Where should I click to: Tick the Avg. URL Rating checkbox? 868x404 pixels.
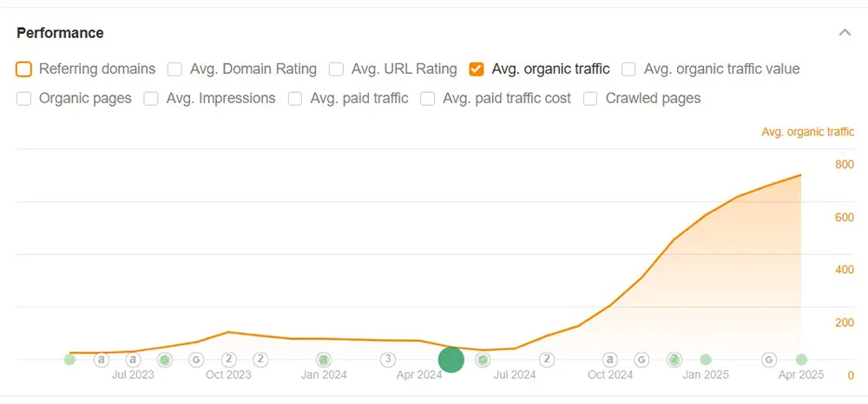coord(337,68)
